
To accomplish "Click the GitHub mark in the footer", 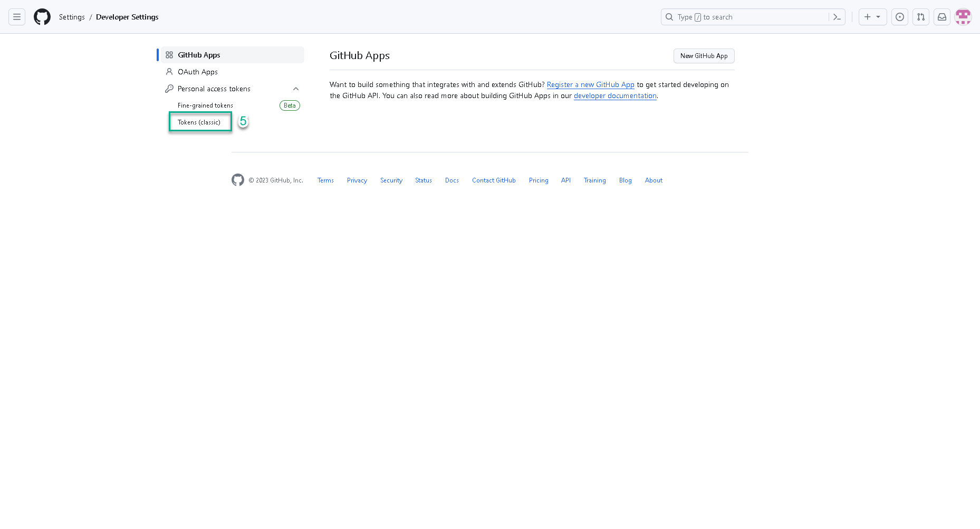I will 237,180.
